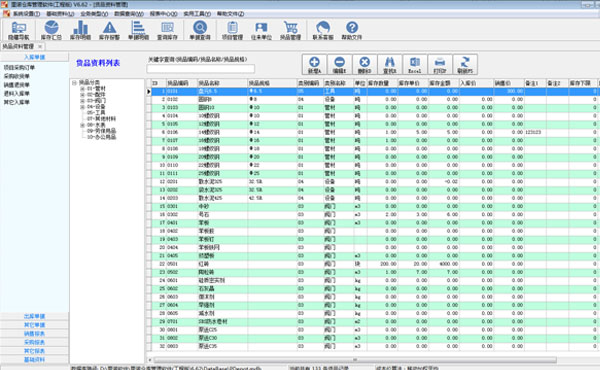The width and height of the screenshot is (600, 370).
Task: Open the 货品管理 shopping cart icon
Action: 290,31
